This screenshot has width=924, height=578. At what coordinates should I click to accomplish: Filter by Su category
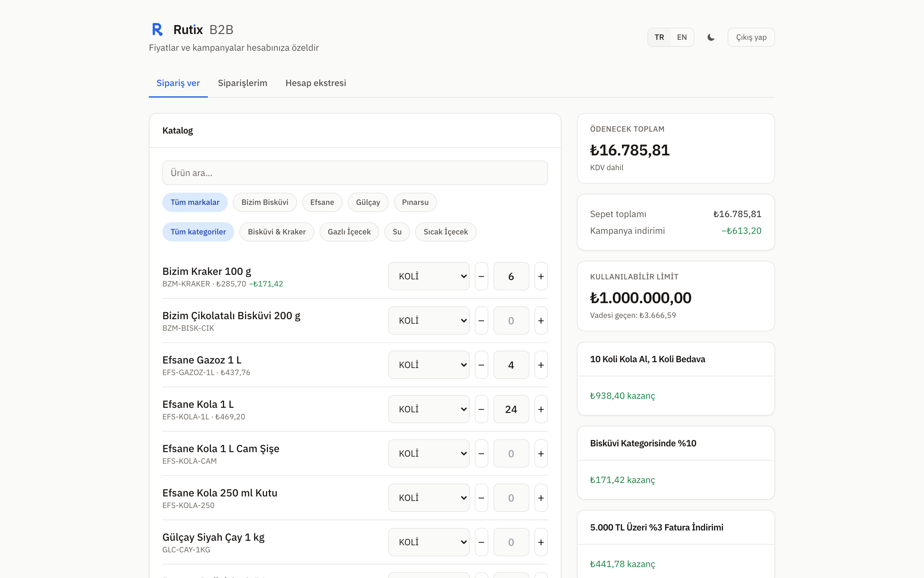397,232
